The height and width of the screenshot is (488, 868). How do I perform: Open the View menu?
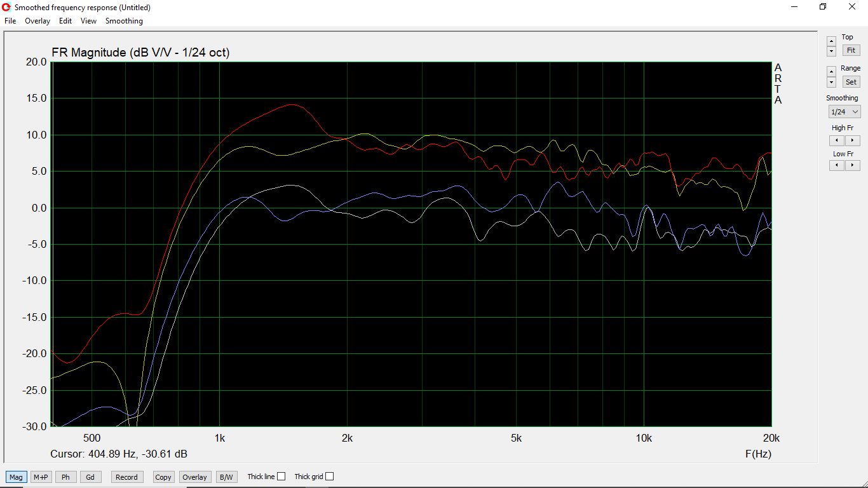[88, 21]
